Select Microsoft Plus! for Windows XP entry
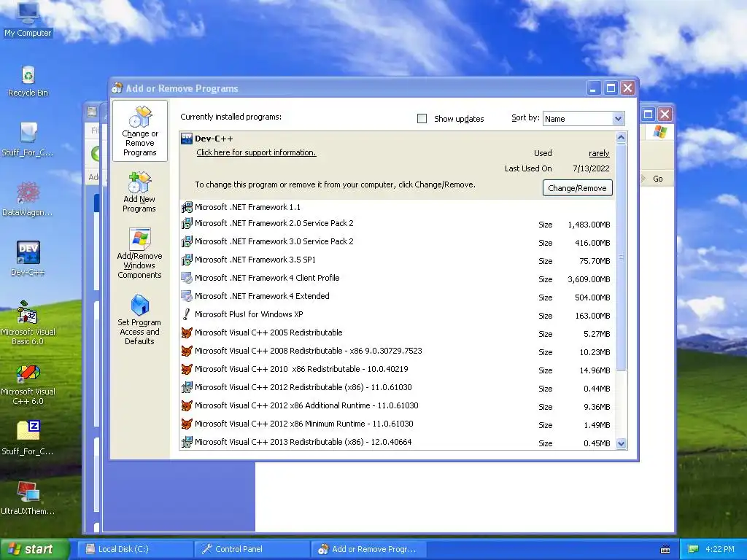The image size is (747, 560). pos(249,314)
